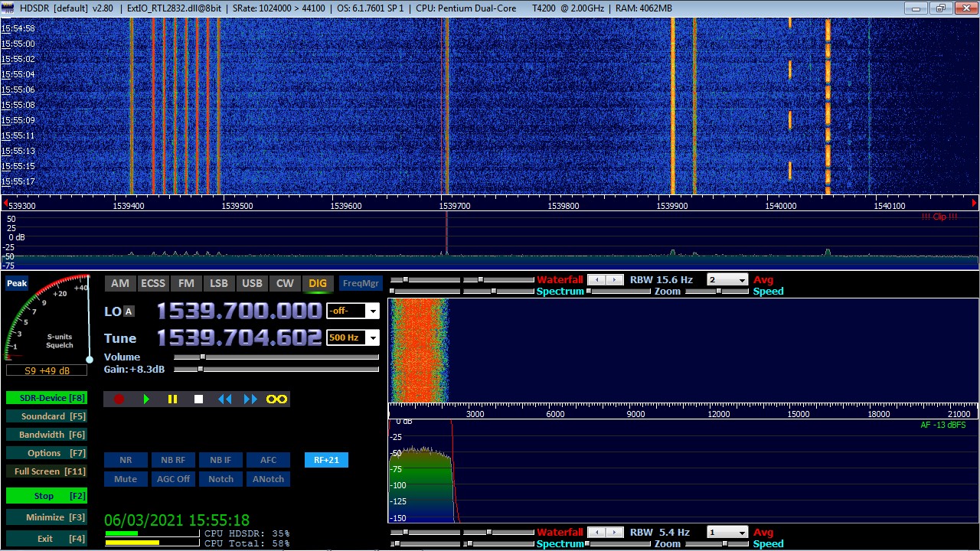Open the LO offset dropdown showing -off-
Viewport: 980px width, 551px height.
(352, 311)
